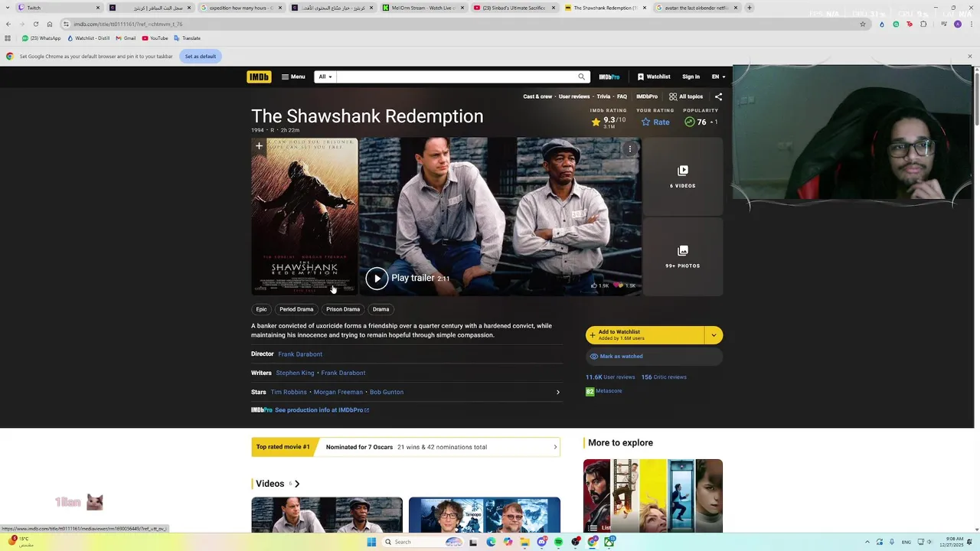Expand the Videos section heading arrow

click(x=297, y=484)
